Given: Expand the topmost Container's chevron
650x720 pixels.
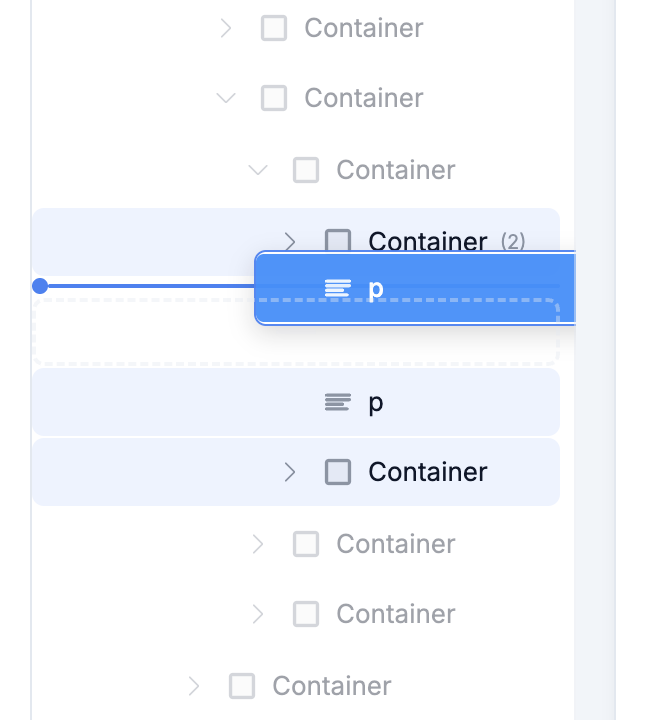Looking at the screenshot, I should 226,28.
